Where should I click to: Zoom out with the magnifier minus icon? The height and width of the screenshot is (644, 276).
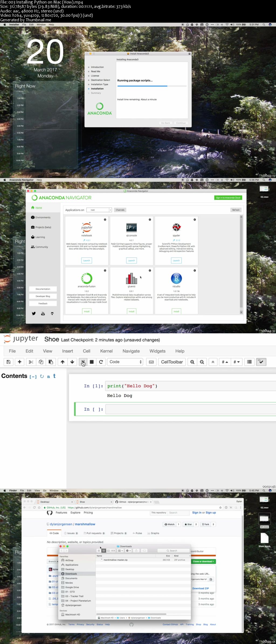pyautogui.click(x=202, y=362)
